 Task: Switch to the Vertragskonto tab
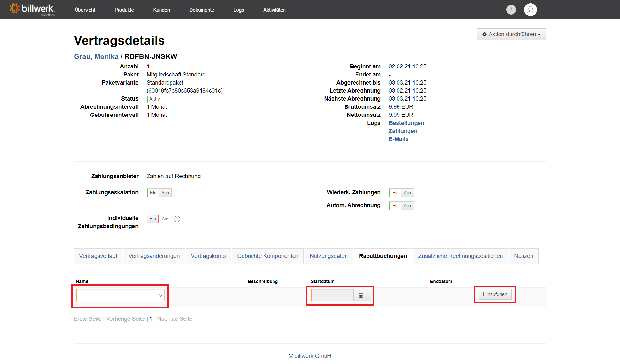coord(208,256)
